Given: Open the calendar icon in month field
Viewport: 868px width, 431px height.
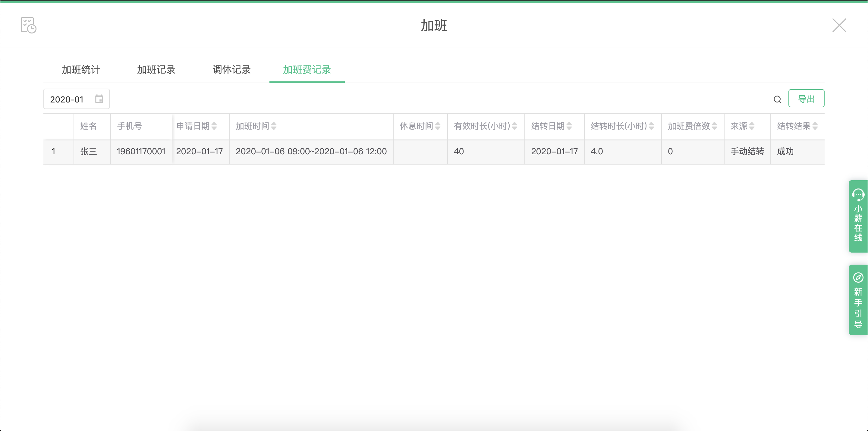Looking at the screenshot, I should (99, 99).
